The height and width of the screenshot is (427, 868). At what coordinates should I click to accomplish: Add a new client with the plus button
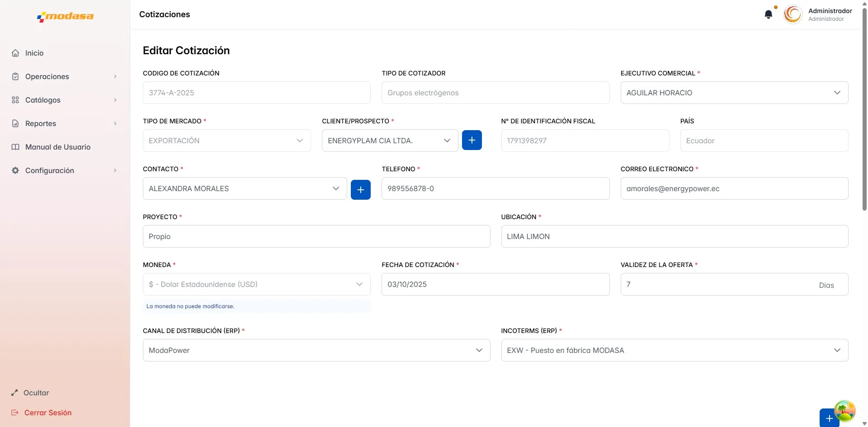click(x=472, y=141)
